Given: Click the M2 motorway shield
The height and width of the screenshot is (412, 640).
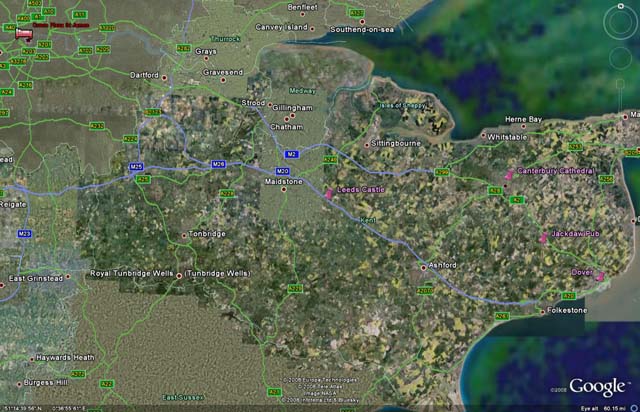Looking at the screenshot, I should pos(291,154).
